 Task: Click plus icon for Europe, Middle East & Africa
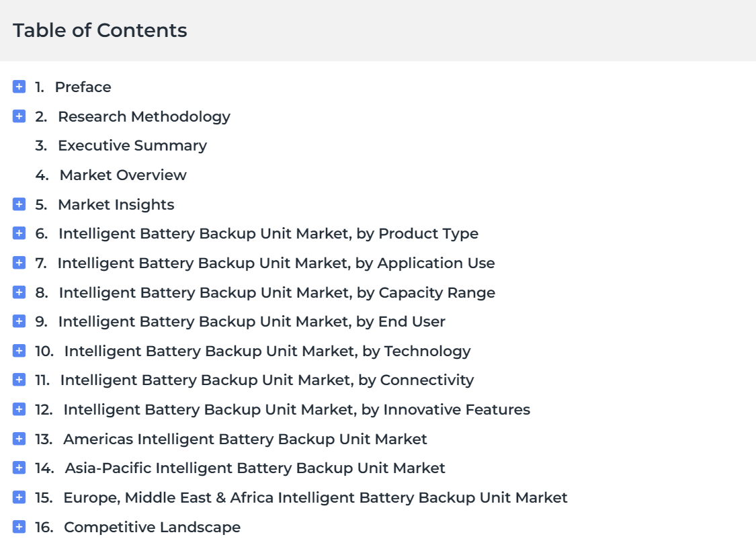pos(19,497)
